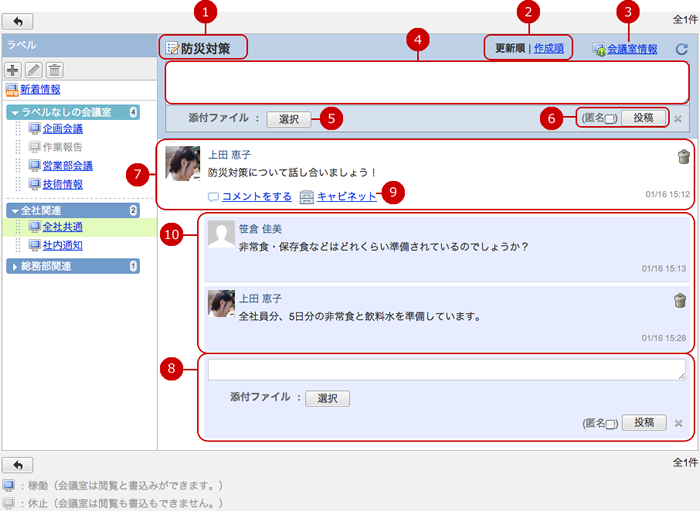
Task: Click the cabinet drawer icon
Action: pos(307,197)
